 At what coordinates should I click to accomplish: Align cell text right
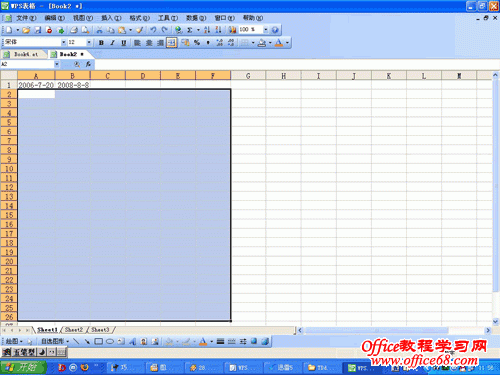click(x=160, y=42)
